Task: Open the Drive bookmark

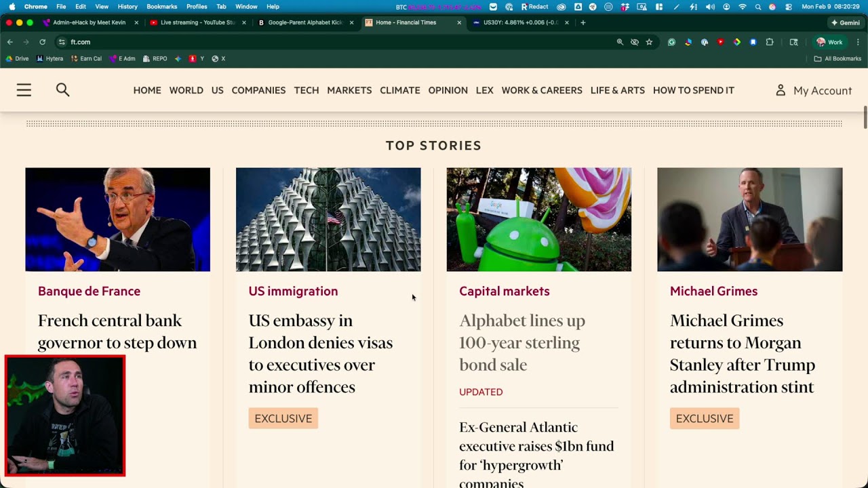Action: (x=18, y=59)
